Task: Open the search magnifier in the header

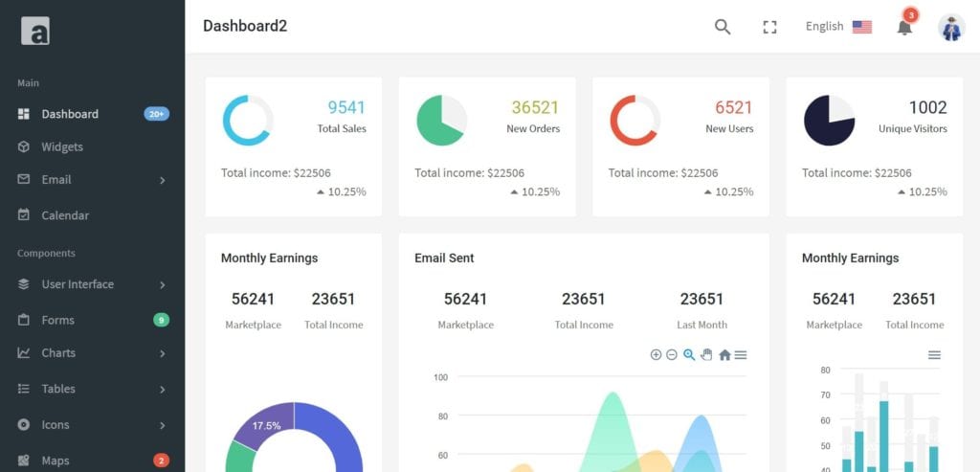Action: pyautogui.click(x=723, y=27)
